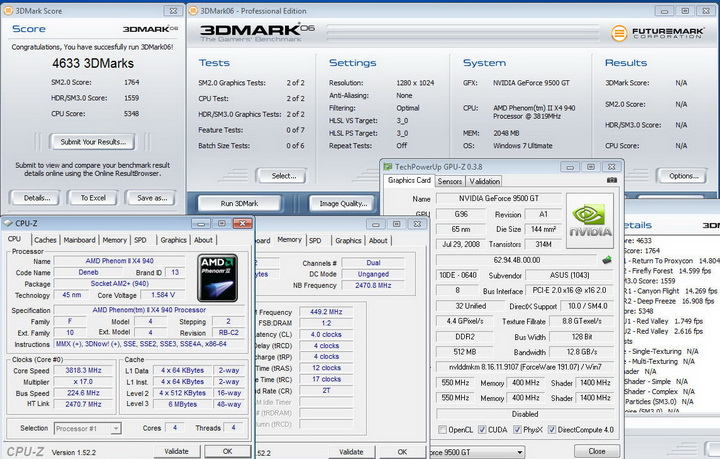Switch to the Caches tab in CPU-Z
The width and height of the screenshot is (720, 459).
(45, 240)
